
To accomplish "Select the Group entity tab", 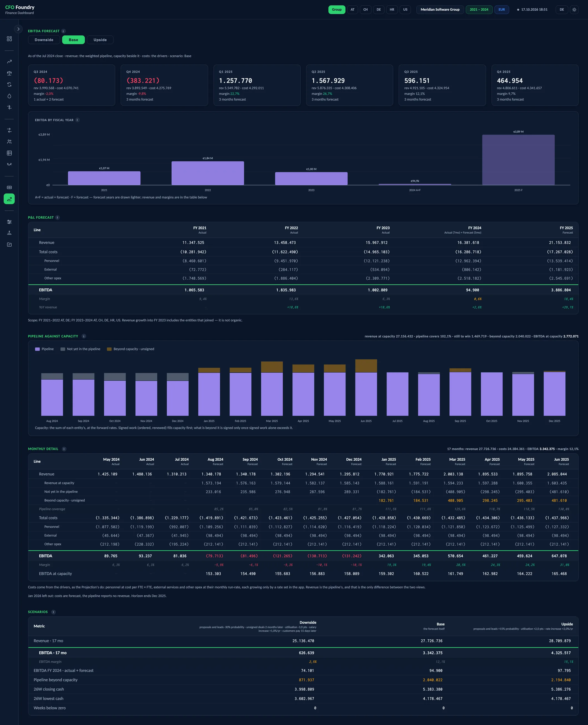I will click(337, 9).
